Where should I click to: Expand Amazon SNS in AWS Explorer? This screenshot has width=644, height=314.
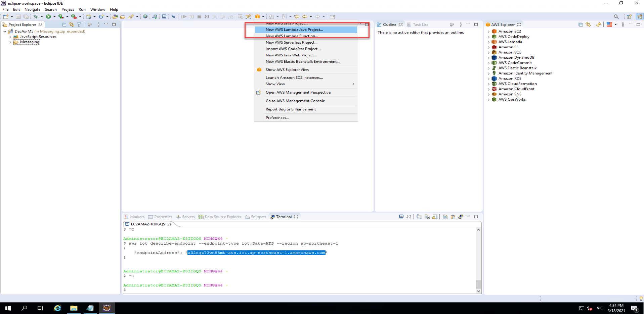[488, 94]
